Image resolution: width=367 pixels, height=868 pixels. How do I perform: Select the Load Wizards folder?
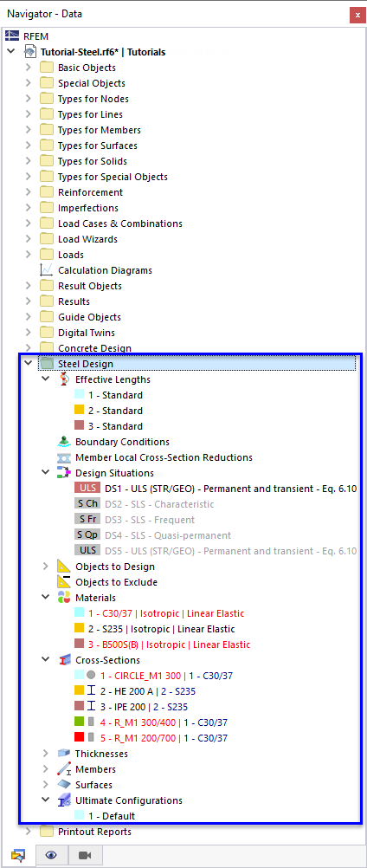pyautogui.click(x=88, y=239)
